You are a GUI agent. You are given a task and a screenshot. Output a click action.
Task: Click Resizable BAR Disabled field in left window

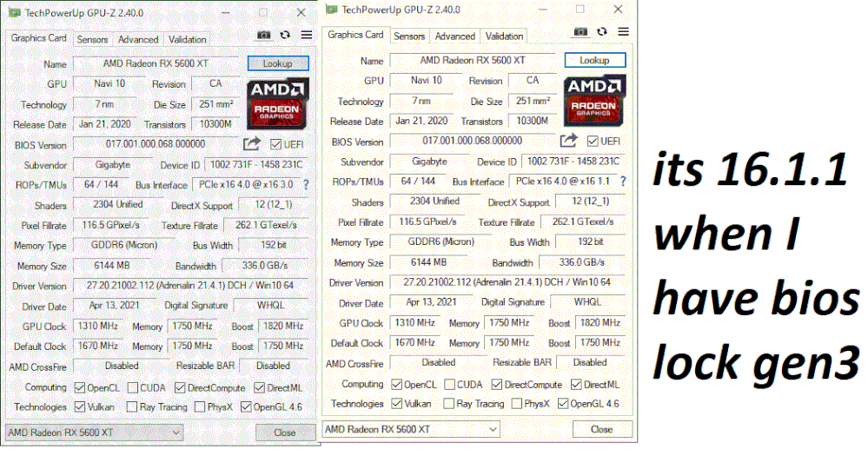273,366
